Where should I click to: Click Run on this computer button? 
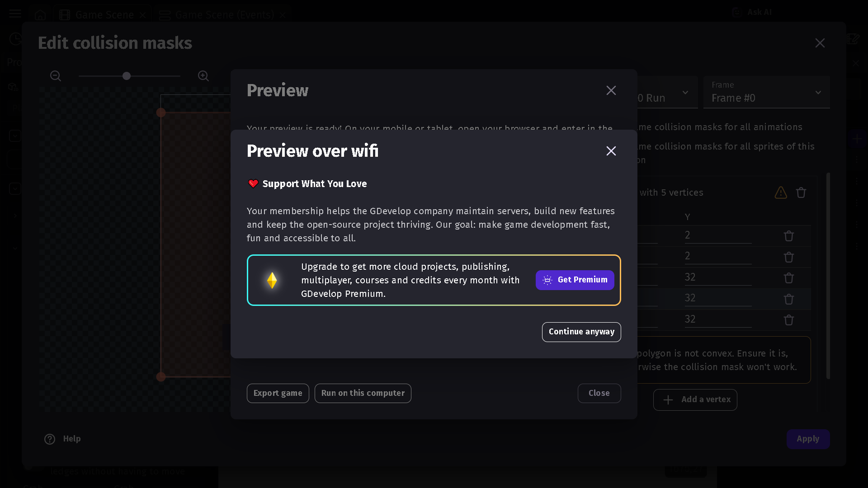[x=363, y=394]
